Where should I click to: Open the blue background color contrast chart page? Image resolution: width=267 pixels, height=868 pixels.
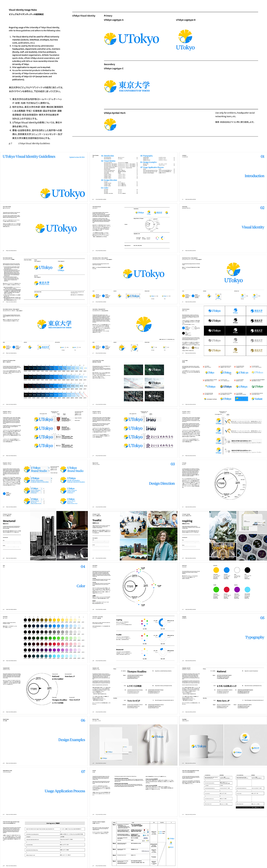click(x=44, y=382)
